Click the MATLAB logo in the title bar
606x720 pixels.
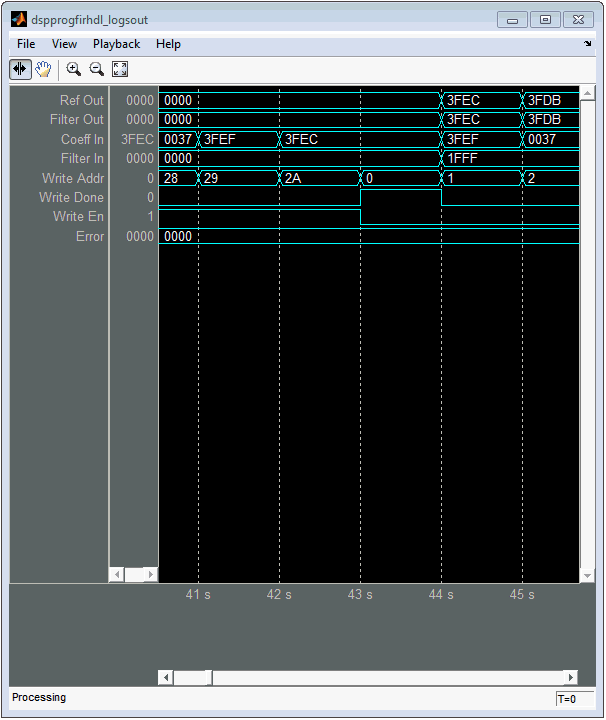point(19,19)
